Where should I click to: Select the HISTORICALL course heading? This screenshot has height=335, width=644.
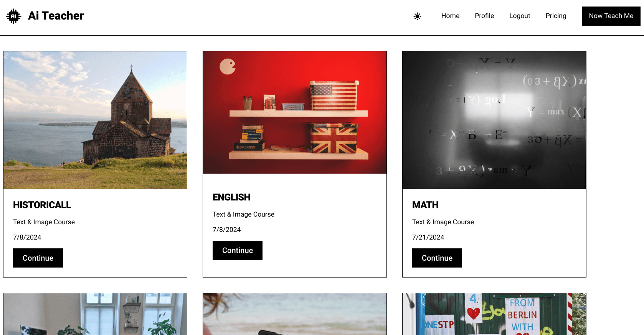[42, 205]
